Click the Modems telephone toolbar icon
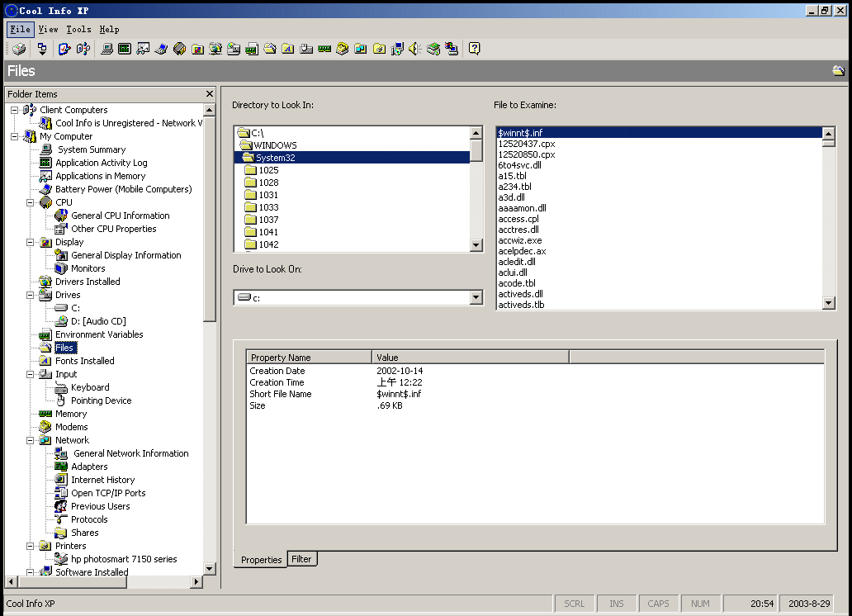Image resolution: width=852 pixels, height=616 pixels. click(x=343, y=49)
